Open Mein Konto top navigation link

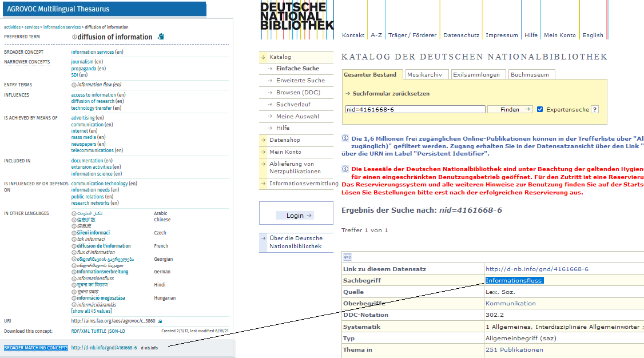point(560,35)
